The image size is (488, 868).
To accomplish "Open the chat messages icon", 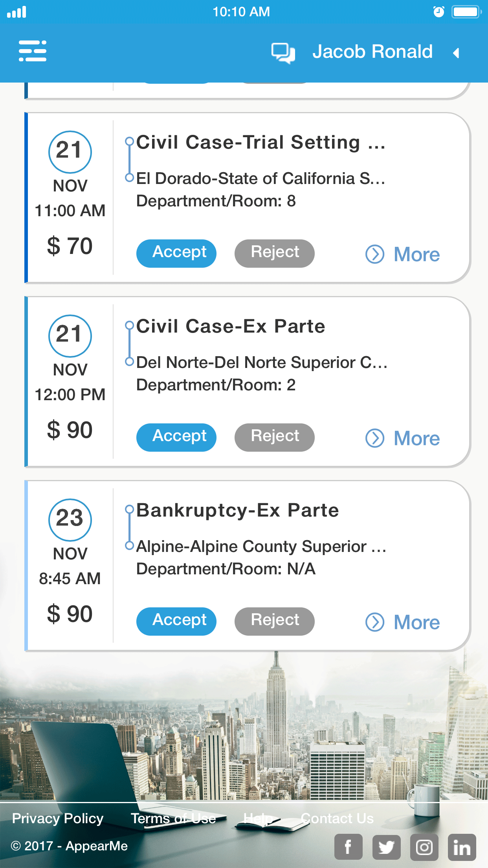I will [x=283, y=53].
